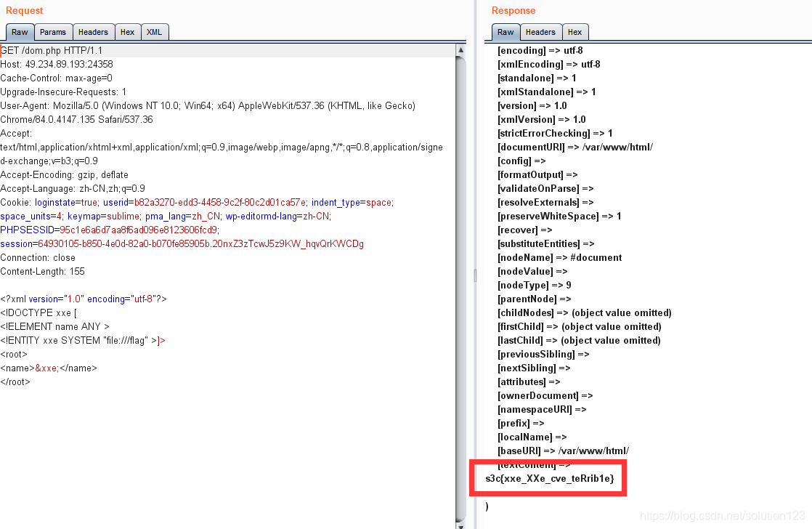Click the Content-Length: 155 header
812x529 pixels.
coord(42,272)
